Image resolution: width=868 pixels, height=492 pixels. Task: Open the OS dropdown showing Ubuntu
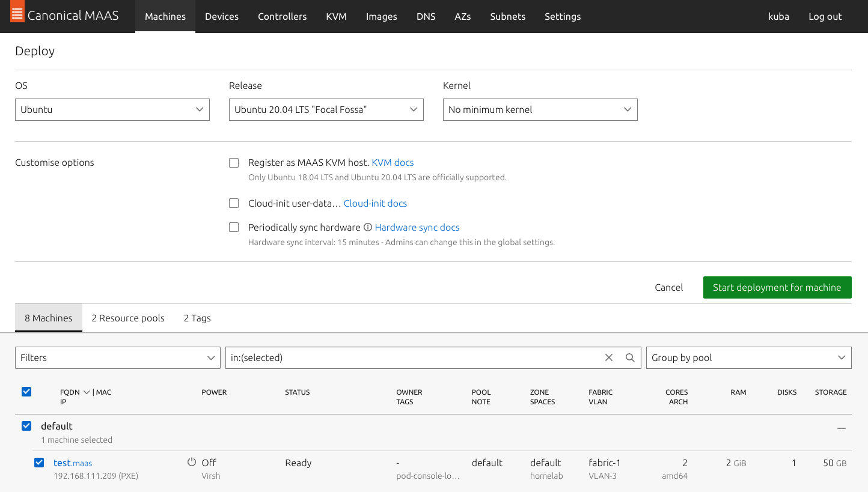click(112, 109)
